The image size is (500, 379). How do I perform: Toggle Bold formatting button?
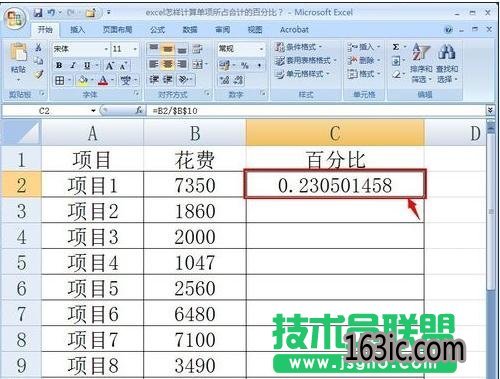pos(59,65)
